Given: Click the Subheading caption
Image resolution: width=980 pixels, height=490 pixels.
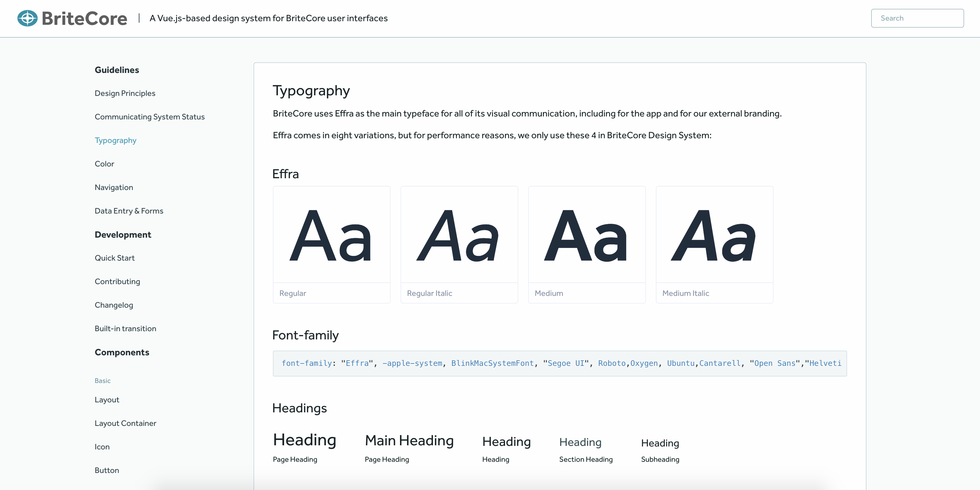Looking at the screenshot, I should click(x=660, y=460).
